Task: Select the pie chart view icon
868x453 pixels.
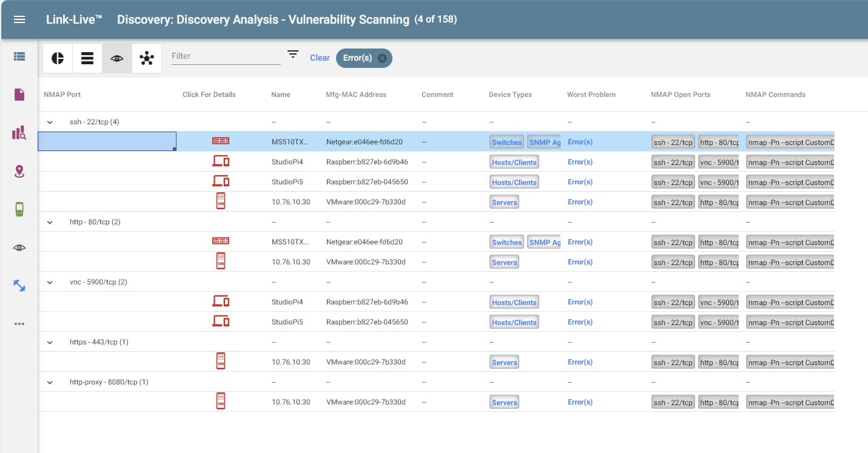Action: [57, 58]
